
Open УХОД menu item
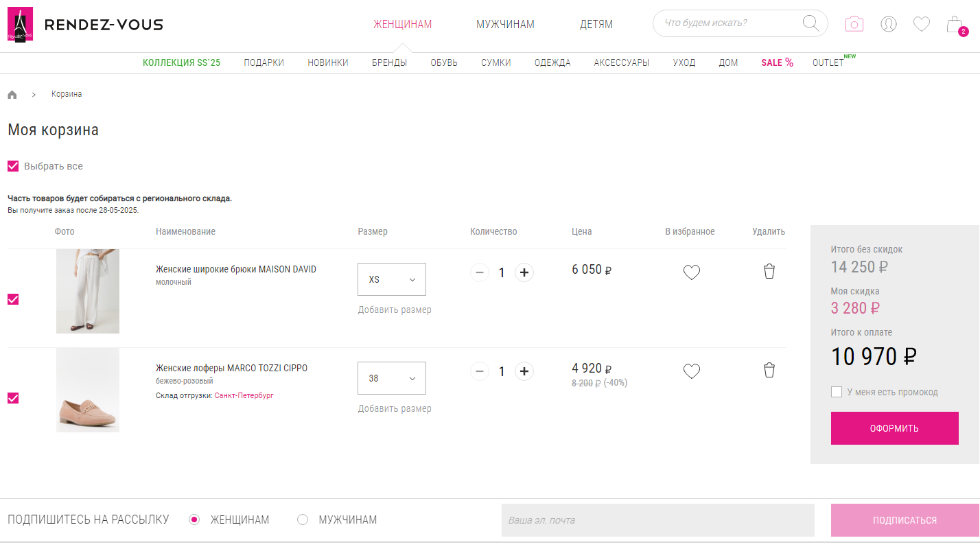click(x=684, y=62)
